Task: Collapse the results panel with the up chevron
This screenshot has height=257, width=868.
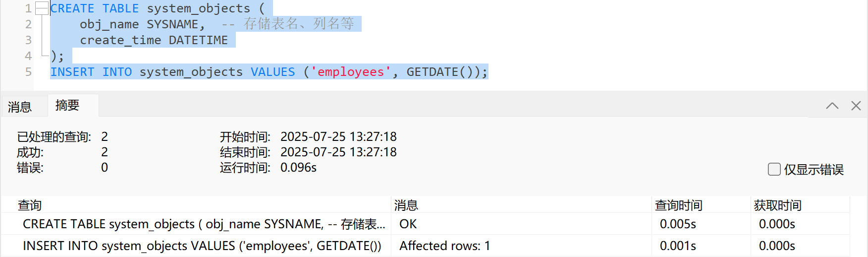Action: point(832,106)
